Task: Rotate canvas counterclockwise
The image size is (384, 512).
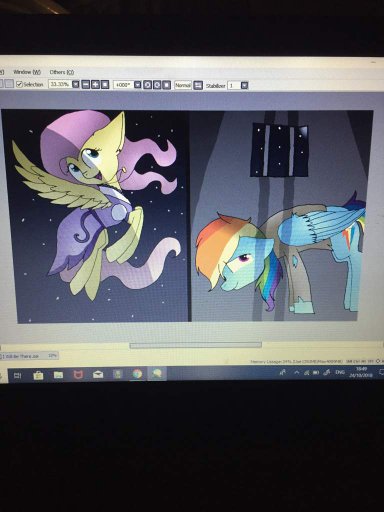Action: [148, 85]
